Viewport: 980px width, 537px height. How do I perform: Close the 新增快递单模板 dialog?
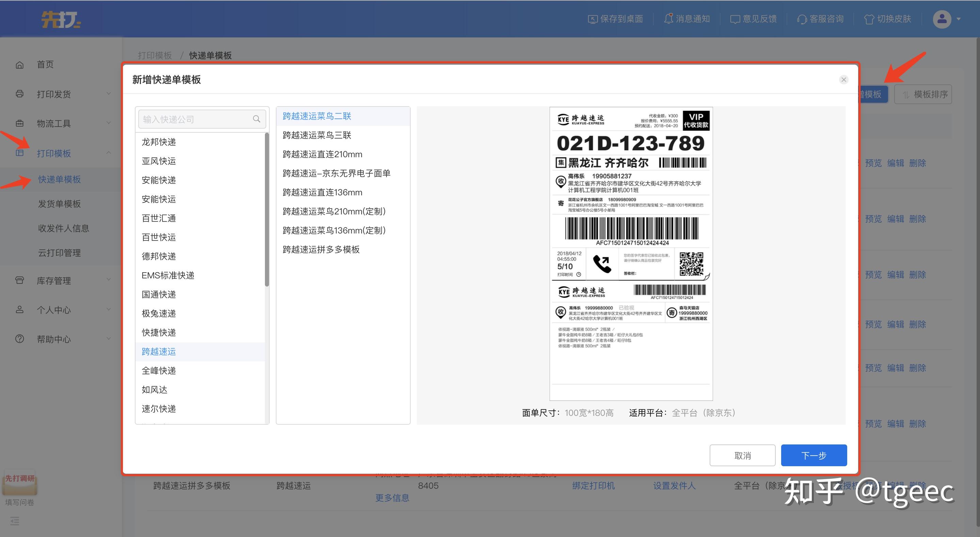pyautogui.click(x=844, y=80)
